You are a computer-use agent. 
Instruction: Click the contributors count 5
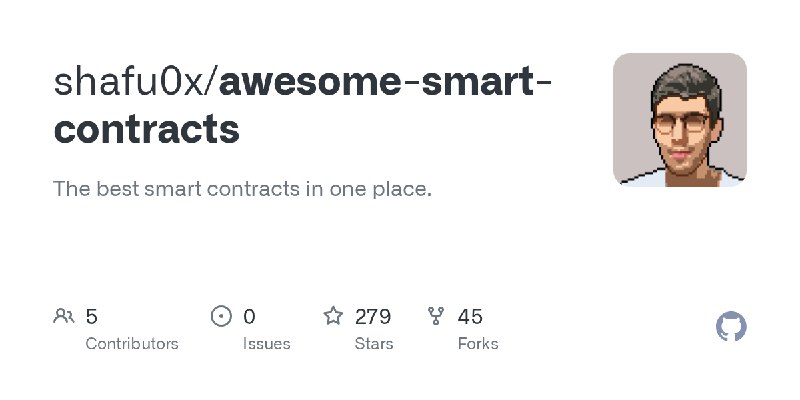coord(92,317)
